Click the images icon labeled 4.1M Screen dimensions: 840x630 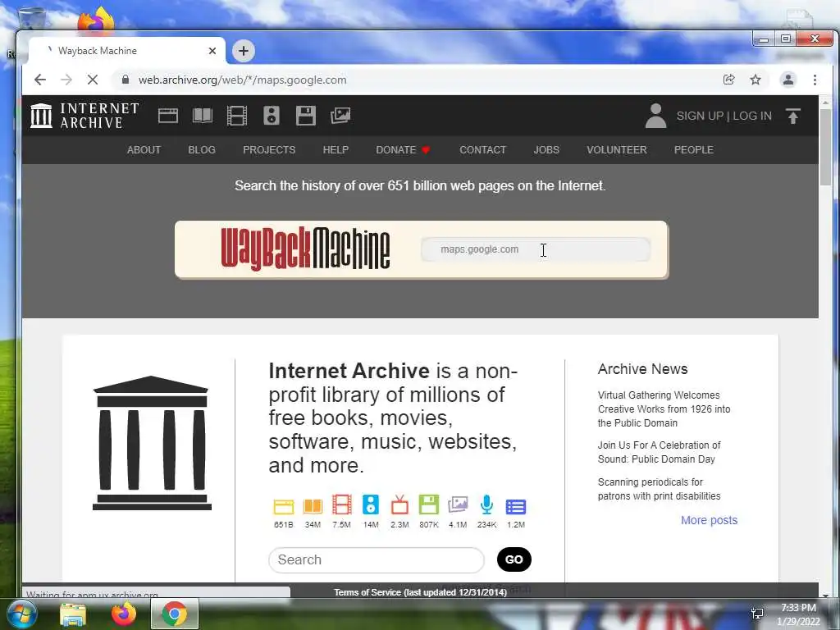(458, 504)
